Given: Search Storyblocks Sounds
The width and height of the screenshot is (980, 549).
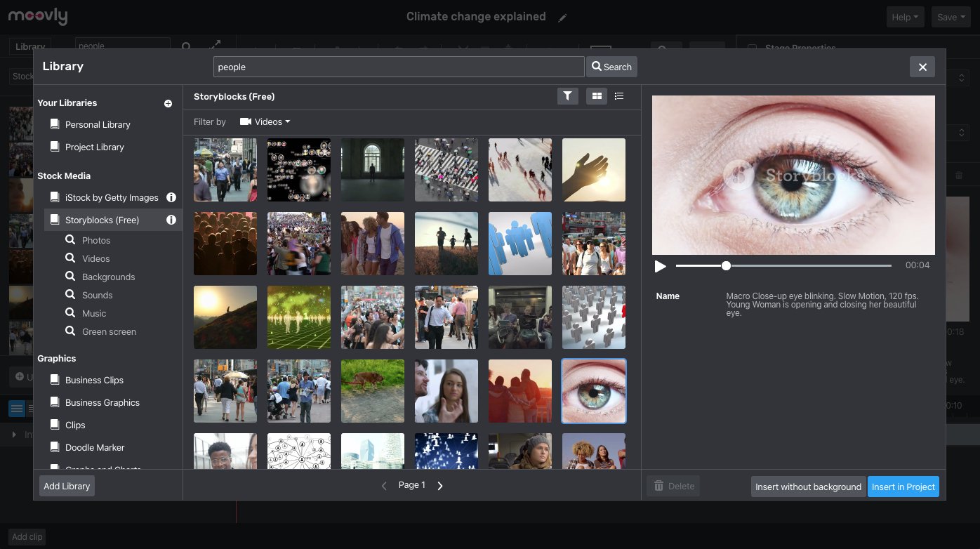Looking at the screenshot, I should [97, 295].
